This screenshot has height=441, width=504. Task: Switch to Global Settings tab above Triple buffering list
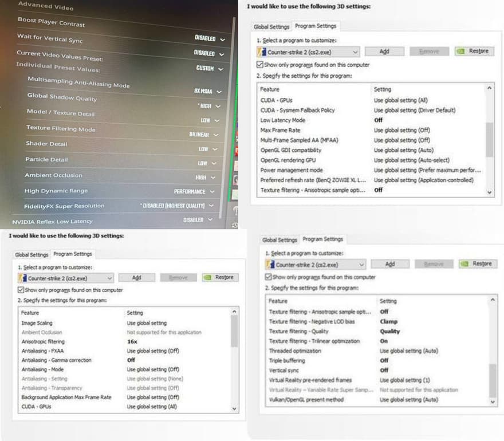click(x=279, y=240)
